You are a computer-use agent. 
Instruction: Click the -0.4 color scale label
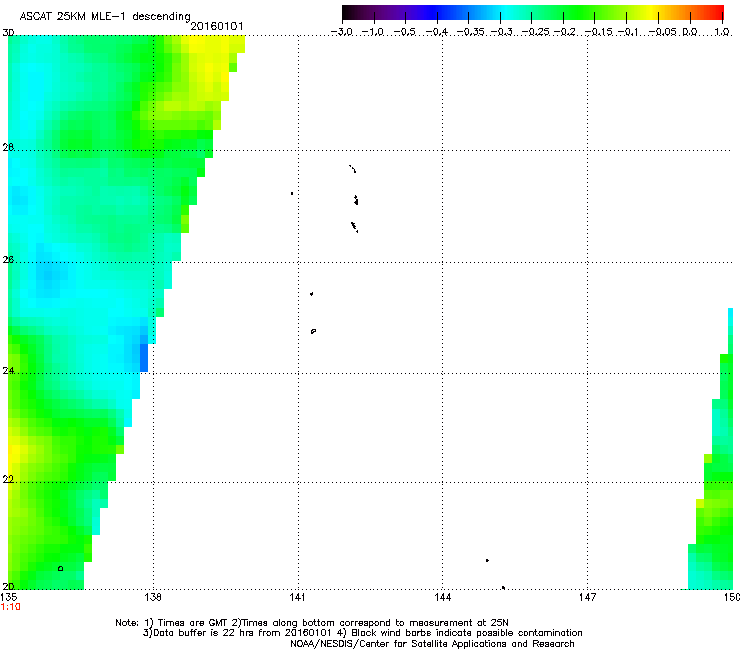click(x=437, y=32)
